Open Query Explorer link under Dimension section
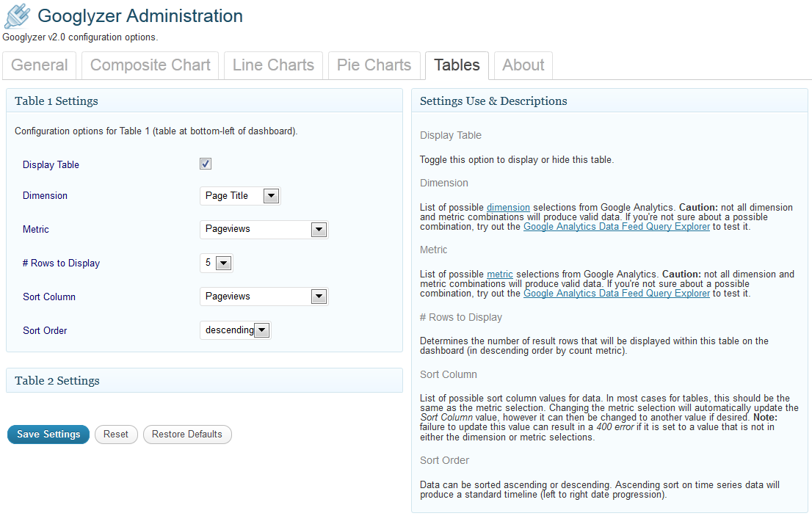 click(x=616, y=227)
